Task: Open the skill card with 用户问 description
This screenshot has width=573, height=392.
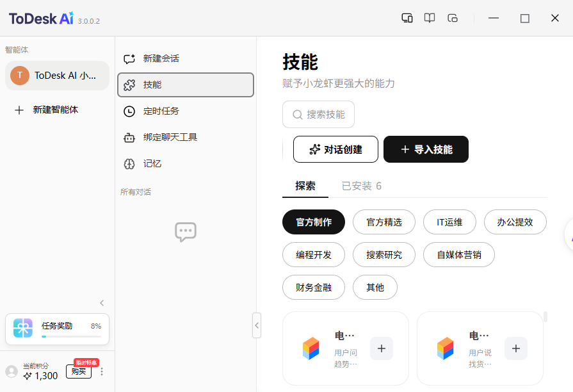Action: [346, 348]
